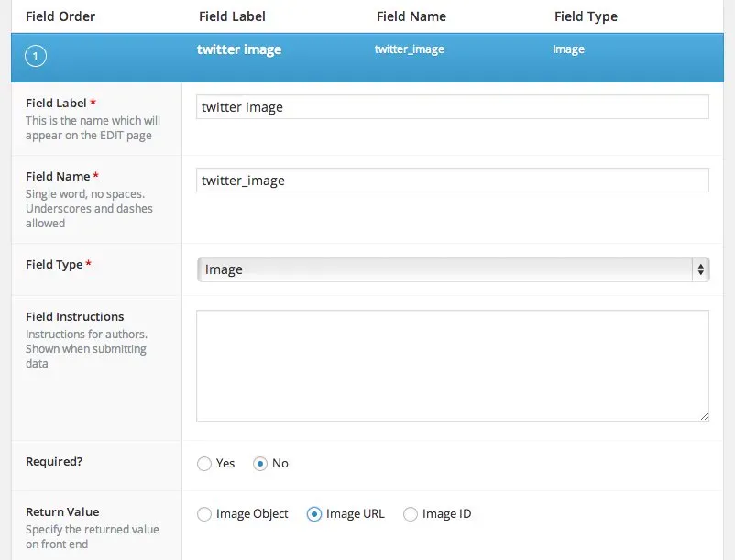Click into the Field Label text box
735x560 pixels.
coord(453,106)
